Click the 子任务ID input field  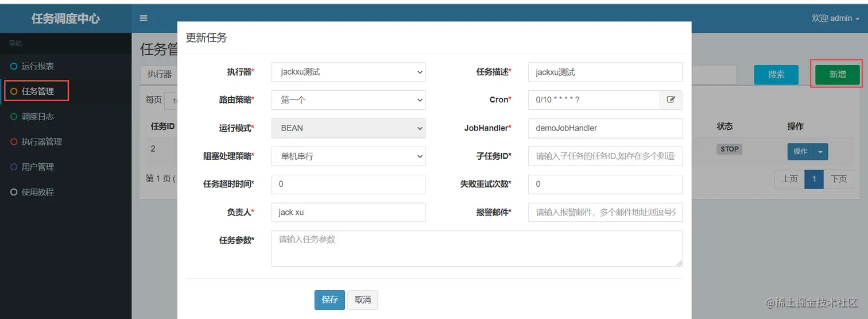tap(605, 156)
